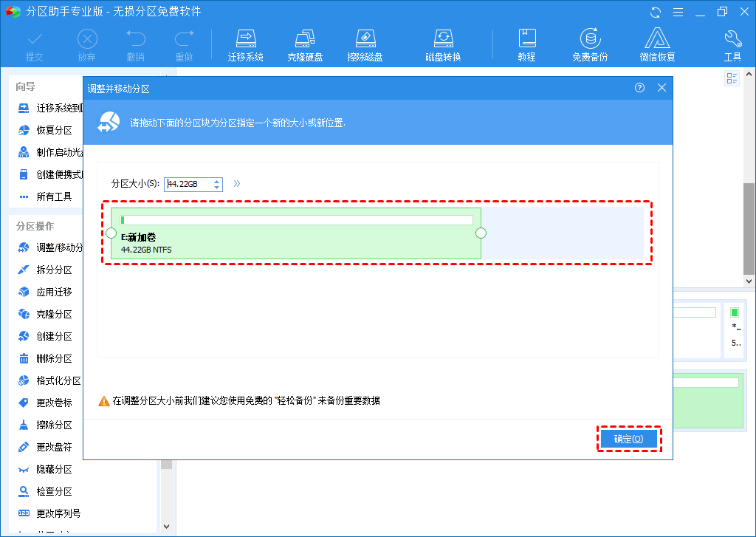Click the help question mark in dialog
This screenshot has height=537, width=756.
pos(639,88)
